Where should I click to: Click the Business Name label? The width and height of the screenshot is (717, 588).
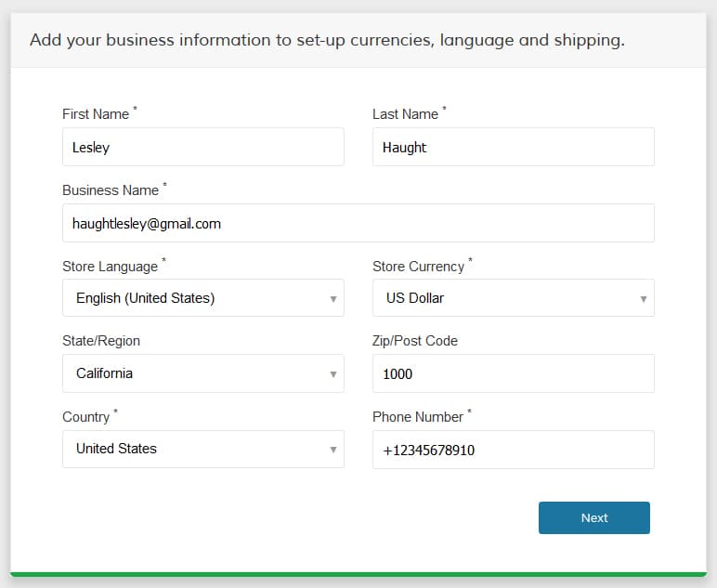click(111, 189)
